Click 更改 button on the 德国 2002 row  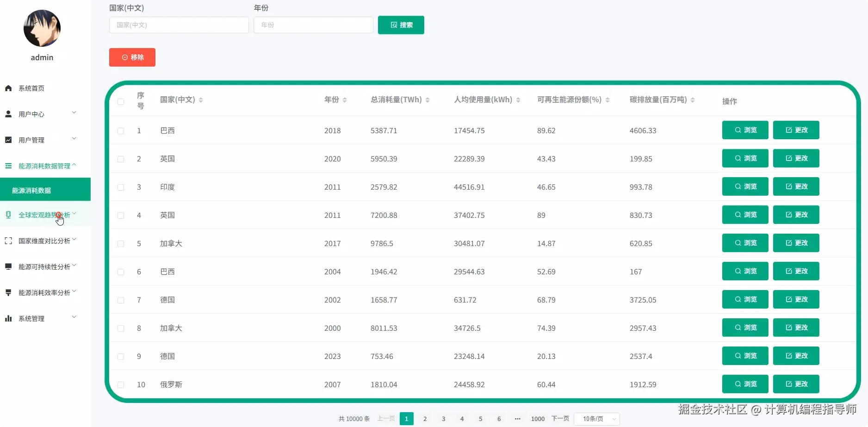[x=795, y=299]
